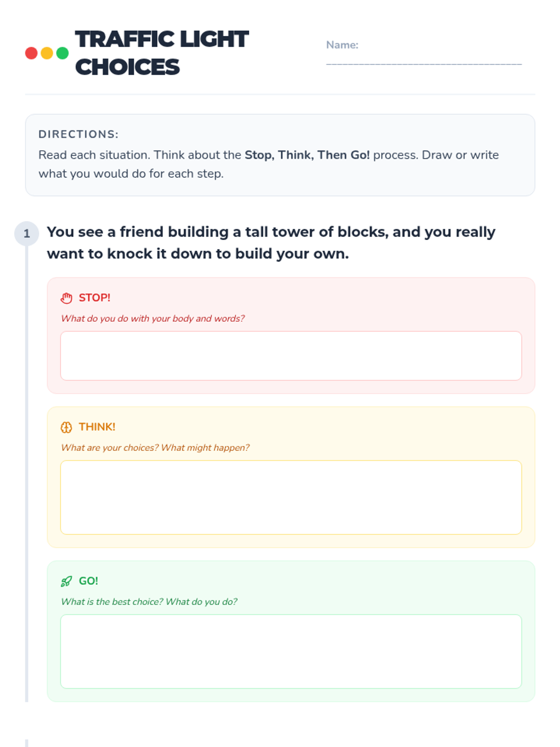Click the number 1 situation badge
The image size is (560, 747).
coord(27,233)
